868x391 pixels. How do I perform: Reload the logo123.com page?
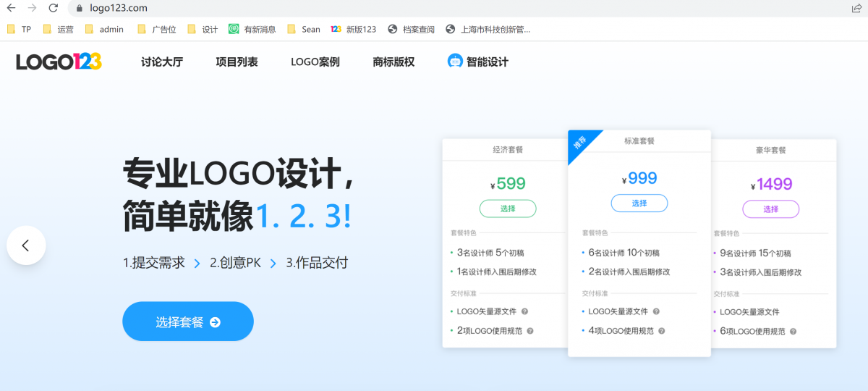tap(53, 8)
